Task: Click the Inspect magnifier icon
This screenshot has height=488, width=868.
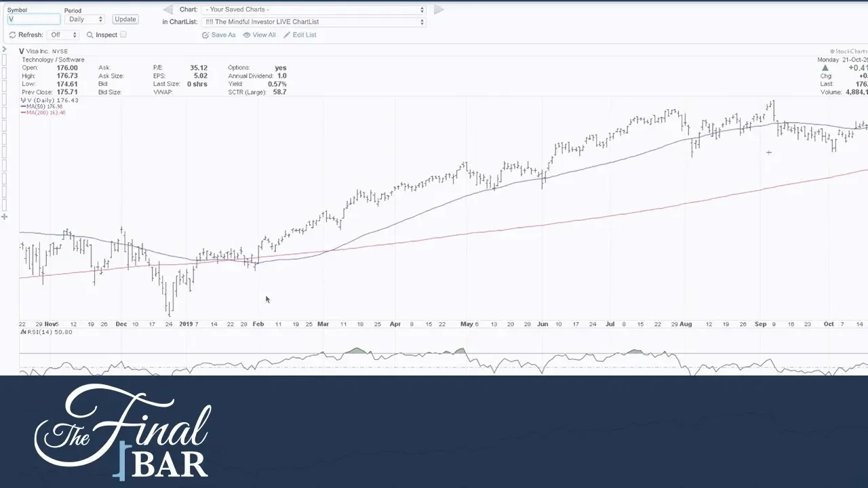Action: (x=90, y=35)
